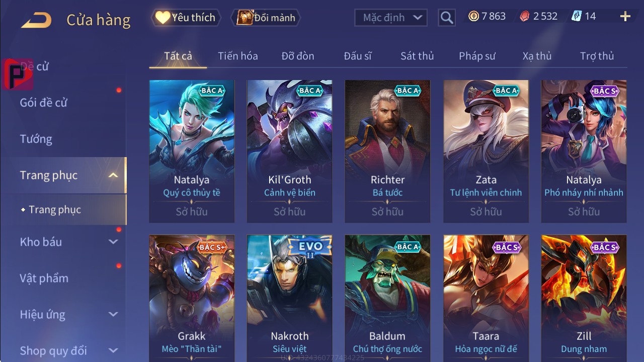Click the red ruby balance icon
Viewport: 644px width, 362px height.
tap(525, 17)
